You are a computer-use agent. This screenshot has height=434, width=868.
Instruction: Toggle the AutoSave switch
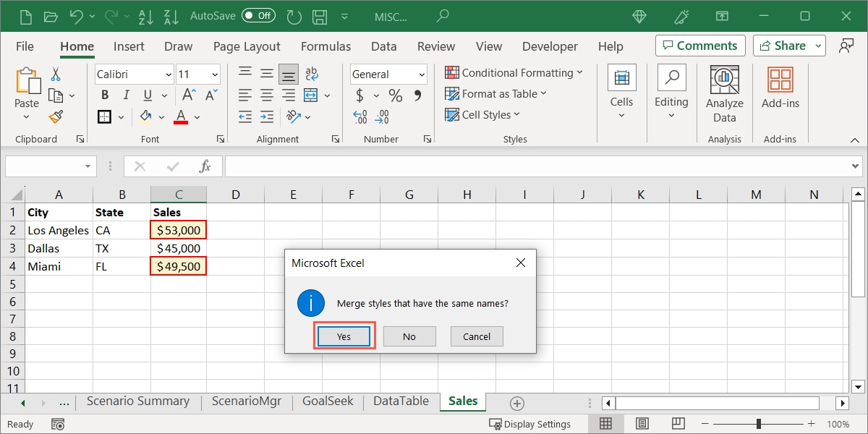(x=258, y=14)
